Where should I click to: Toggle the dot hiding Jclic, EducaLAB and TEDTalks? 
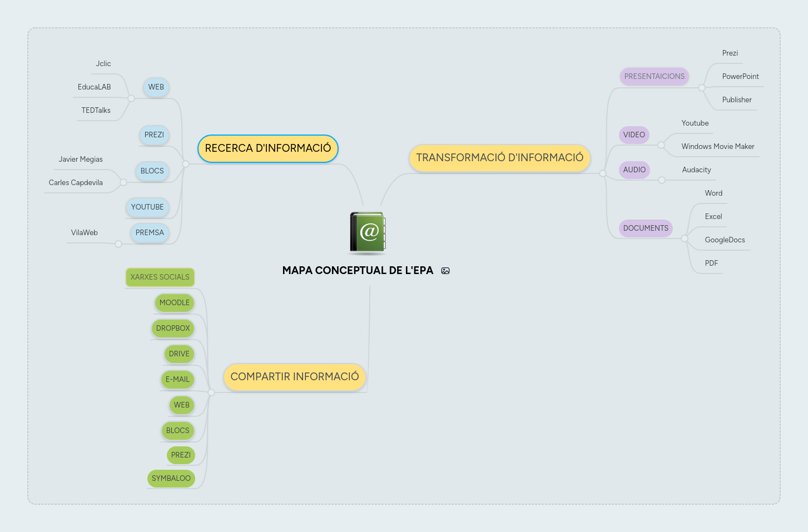[x=131, y=97]
